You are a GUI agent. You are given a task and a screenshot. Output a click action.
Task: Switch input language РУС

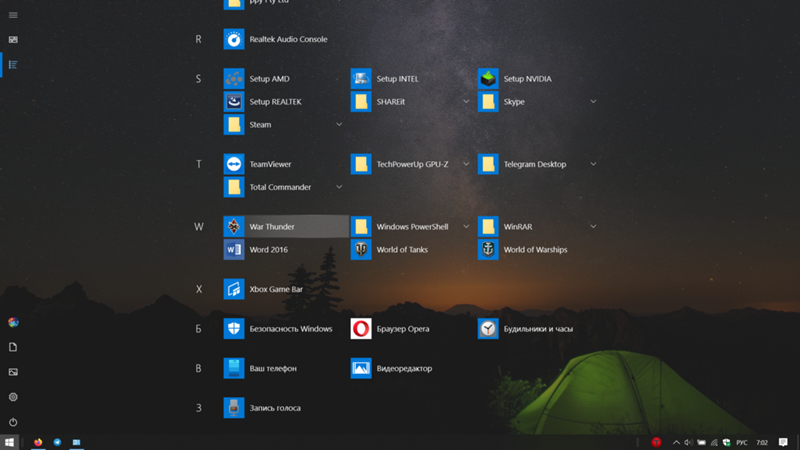pyautogui.click(x=742, y=442)
